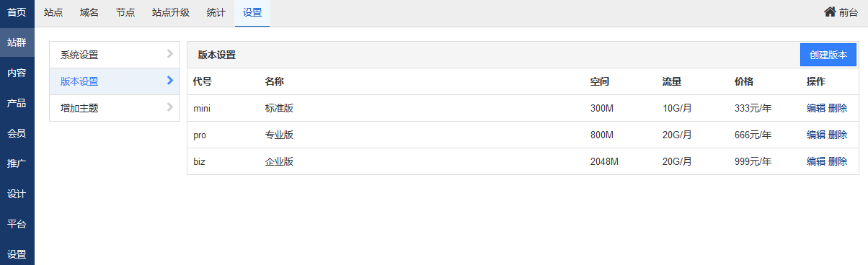This screenshot has width=868, height=265.
Task: Select 内容 in the sidebar
Action: [x=17, y=73]
